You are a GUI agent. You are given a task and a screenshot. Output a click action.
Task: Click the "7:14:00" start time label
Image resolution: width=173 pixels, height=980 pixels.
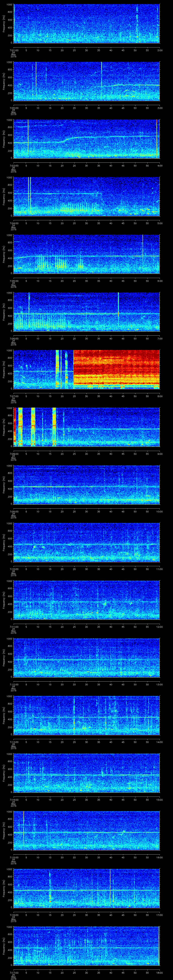pos(14,800)
